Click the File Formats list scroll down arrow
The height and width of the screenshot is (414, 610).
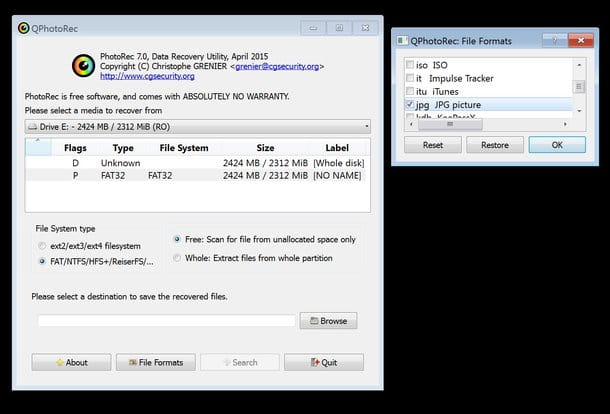coord(579,111)
